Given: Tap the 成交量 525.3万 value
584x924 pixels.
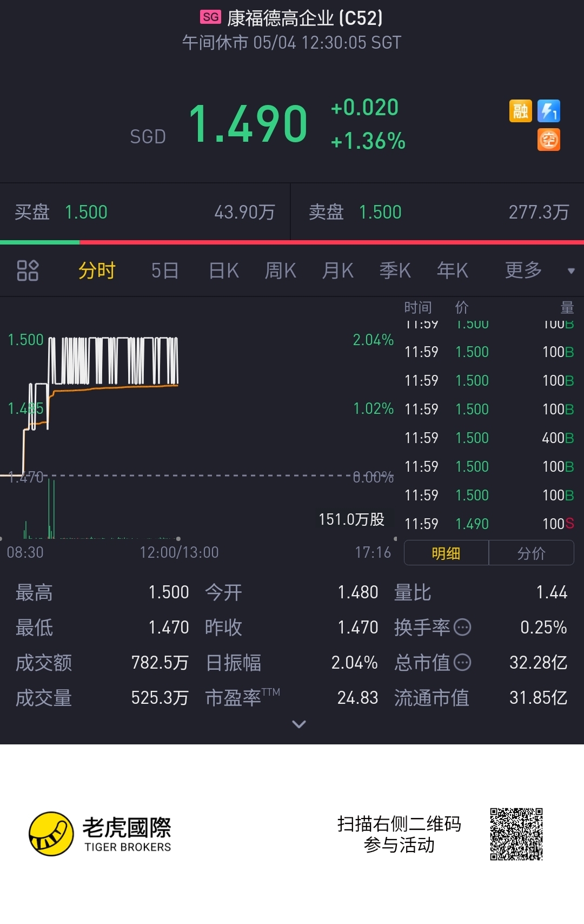Looking at the screenshot, I should (160, 697).
